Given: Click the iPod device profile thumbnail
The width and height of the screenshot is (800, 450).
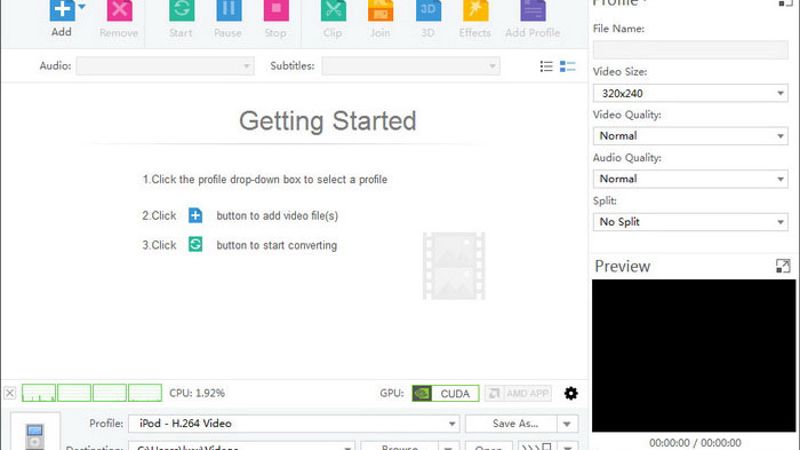Looking at the screenshot, I should pos(35,434).
